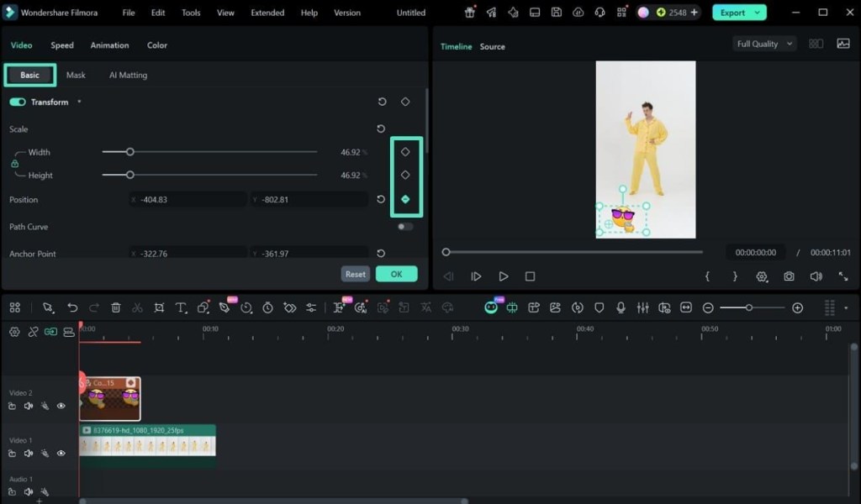
Task: Add a keyframe for Width scale
Action: [x=405, y=152]
